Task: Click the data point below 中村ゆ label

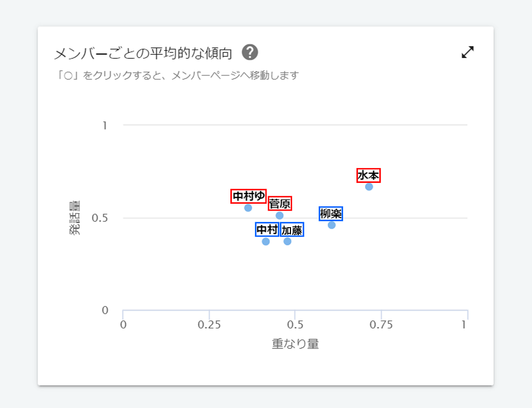Action: (248, 207)
